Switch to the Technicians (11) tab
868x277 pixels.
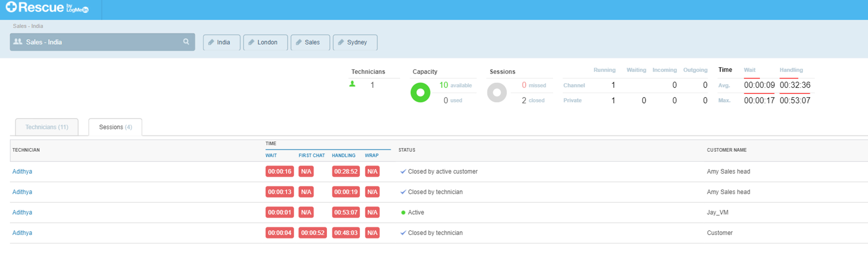tap(47, 127)
